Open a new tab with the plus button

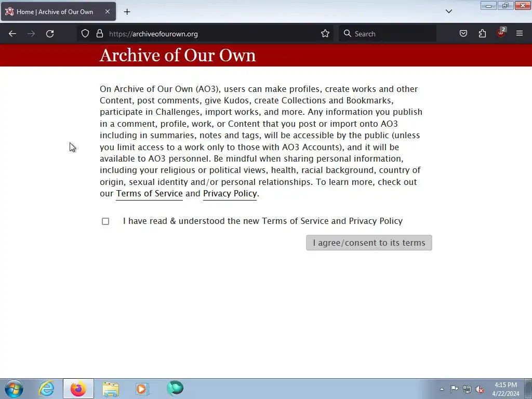[x=127, y=12]
